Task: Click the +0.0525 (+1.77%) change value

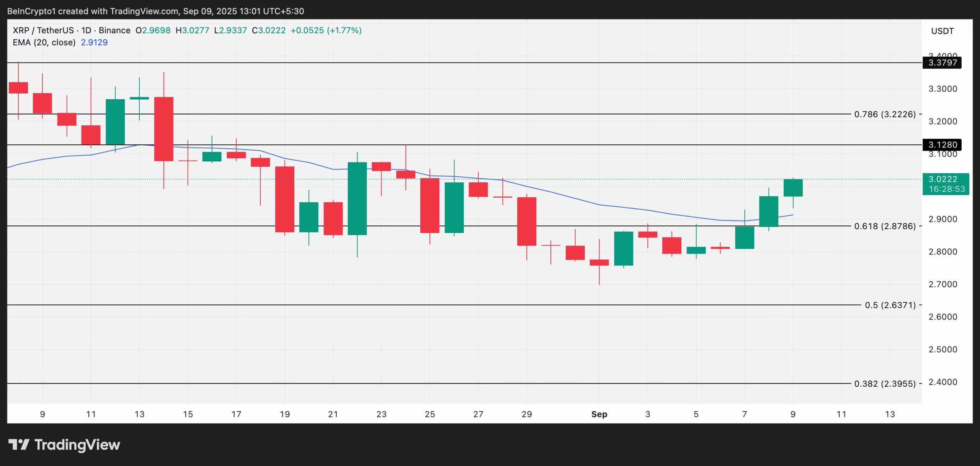Action: point(326,30)
